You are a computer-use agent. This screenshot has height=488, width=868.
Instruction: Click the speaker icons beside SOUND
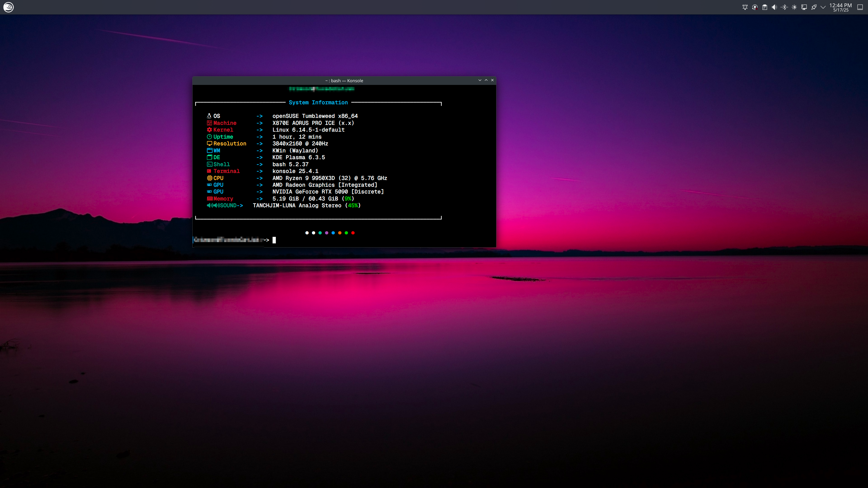click(213, 205)
